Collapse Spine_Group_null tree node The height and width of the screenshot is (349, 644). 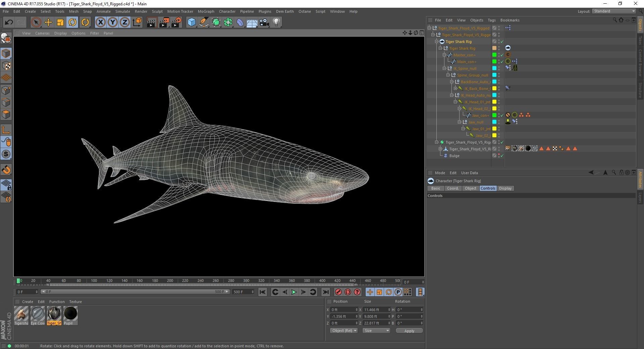[448, 75]
